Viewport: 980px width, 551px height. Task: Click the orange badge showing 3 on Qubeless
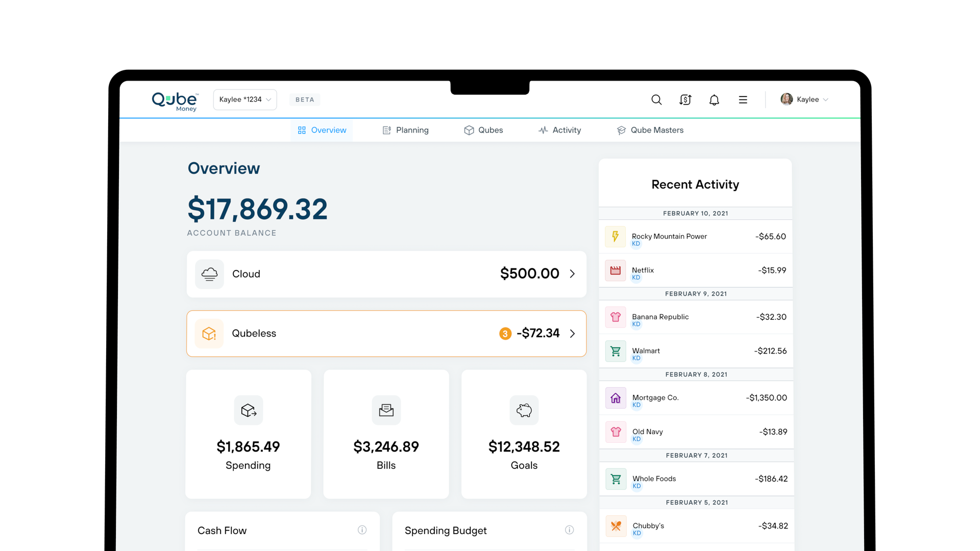point(505,333)
